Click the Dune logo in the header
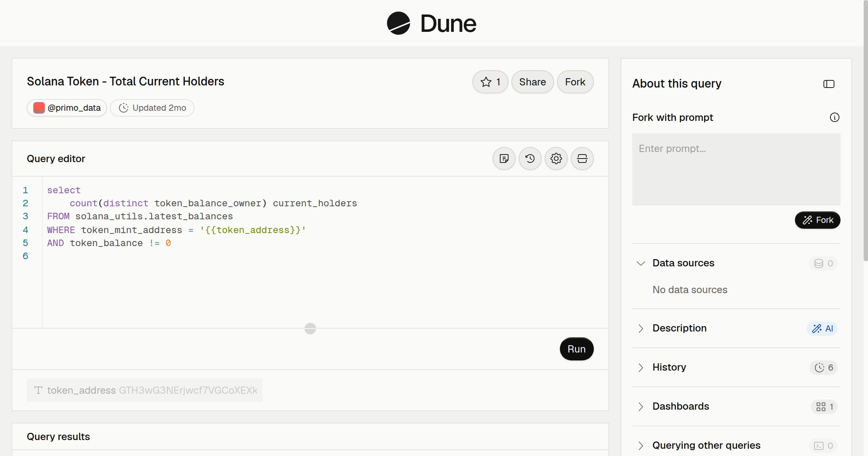 (431, 23)
